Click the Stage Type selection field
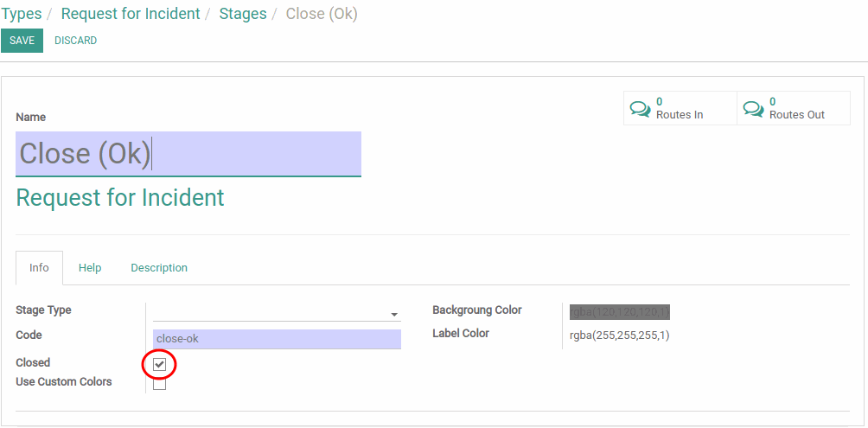Viewport: 868px width, 428px height. coord(277,312)
